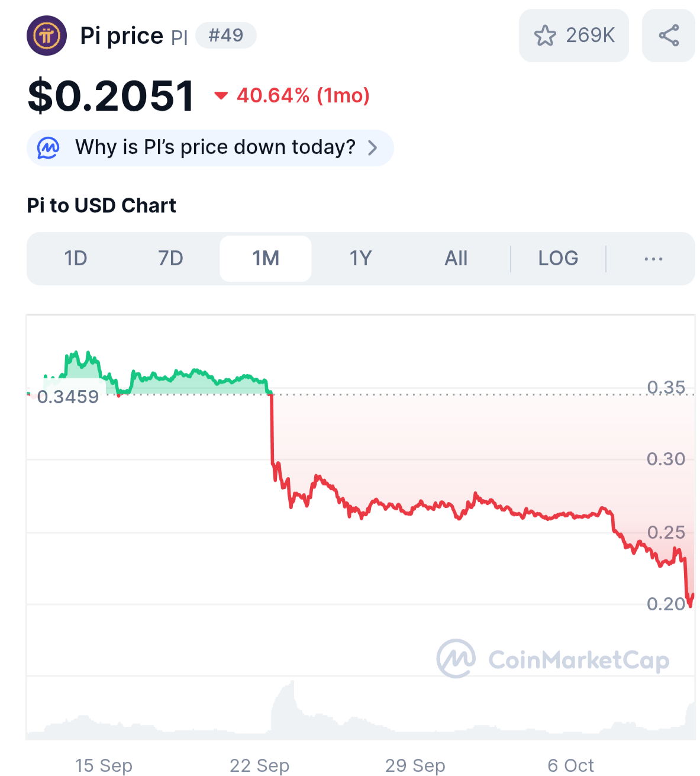Click the #49 rank badge

pos(225,36)
